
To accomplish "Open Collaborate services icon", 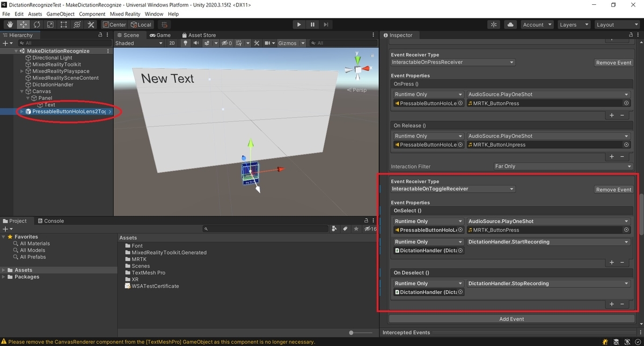I will click(494, 25).
